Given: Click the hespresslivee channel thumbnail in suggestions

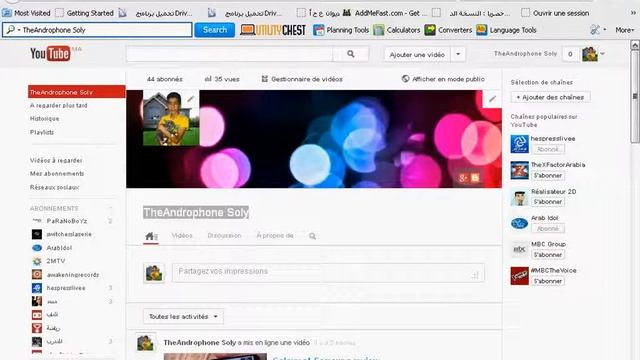Looking at the screenshot, I should (520, 144).
